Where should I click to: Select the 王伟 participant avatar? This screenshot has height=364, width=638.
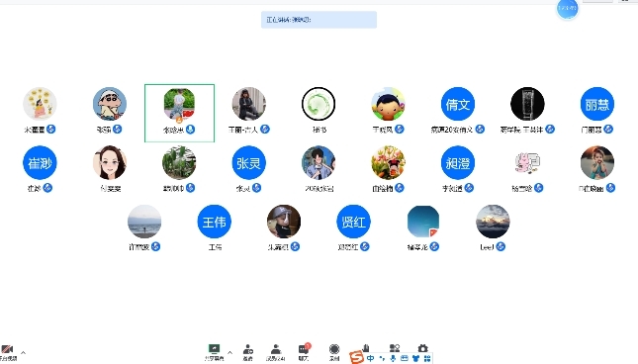coord(214,222)
